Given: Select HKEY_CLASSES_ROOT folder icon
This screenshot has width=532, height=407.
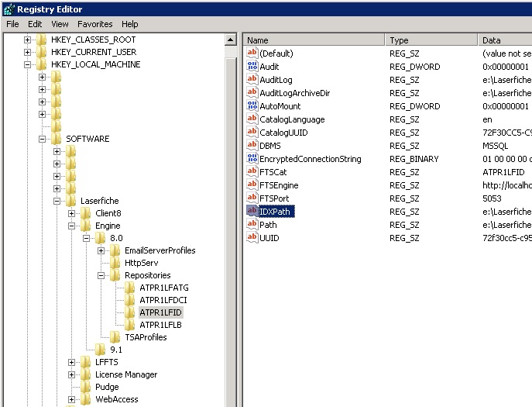Looking at the screenshot, I should [41, 40].
